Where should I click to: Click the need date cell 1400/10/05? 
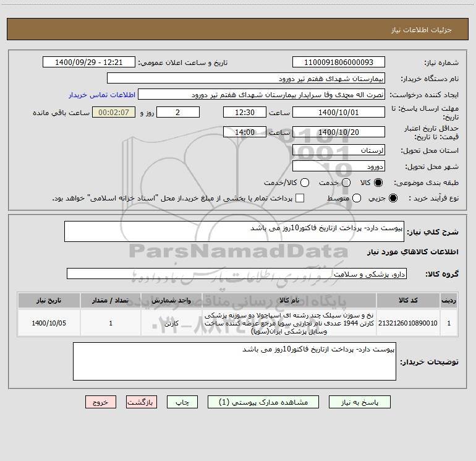click(x=49, y=323)
